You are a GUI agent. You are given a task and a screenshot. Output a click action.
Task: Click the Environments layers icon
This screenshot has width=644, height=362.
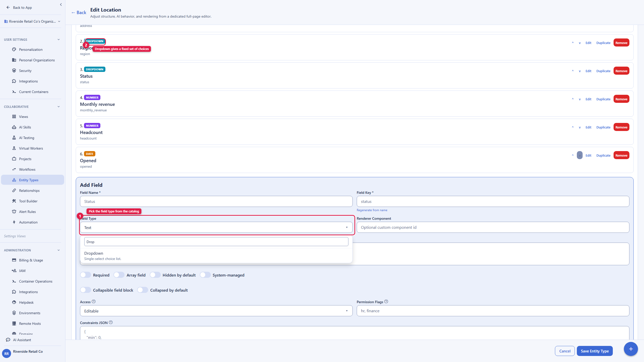point(14,313)
